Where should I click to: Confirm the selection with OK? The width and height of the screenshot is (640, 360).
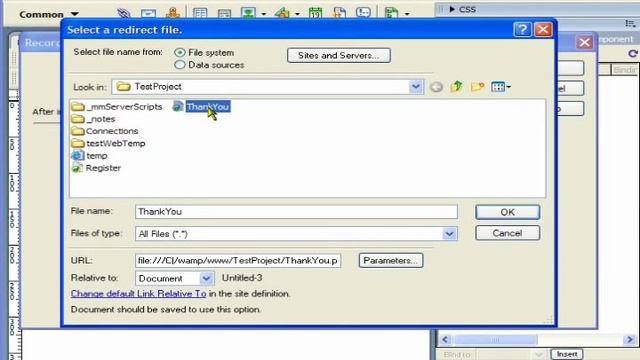[507, 212]
